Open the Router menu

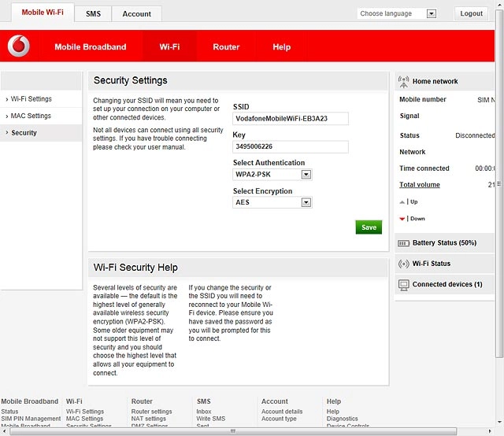click(226, 47)
